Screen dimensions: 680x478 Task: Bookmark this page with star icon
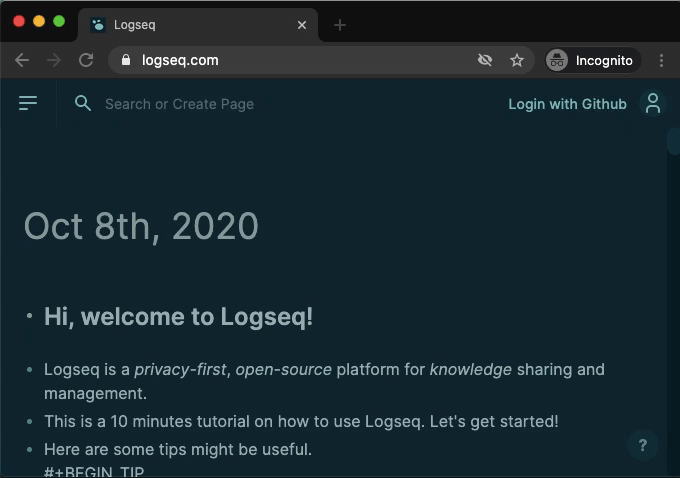517,60
